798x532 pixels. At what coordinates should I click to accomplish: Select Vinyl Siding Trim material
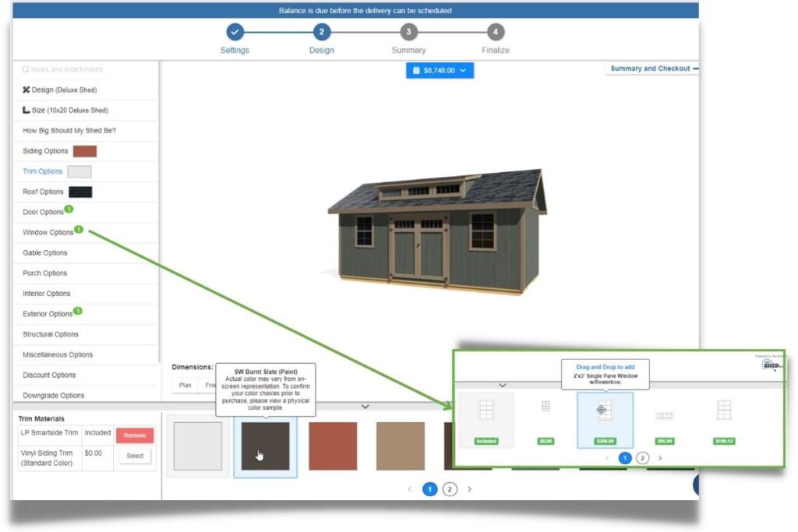coord(134,456)
